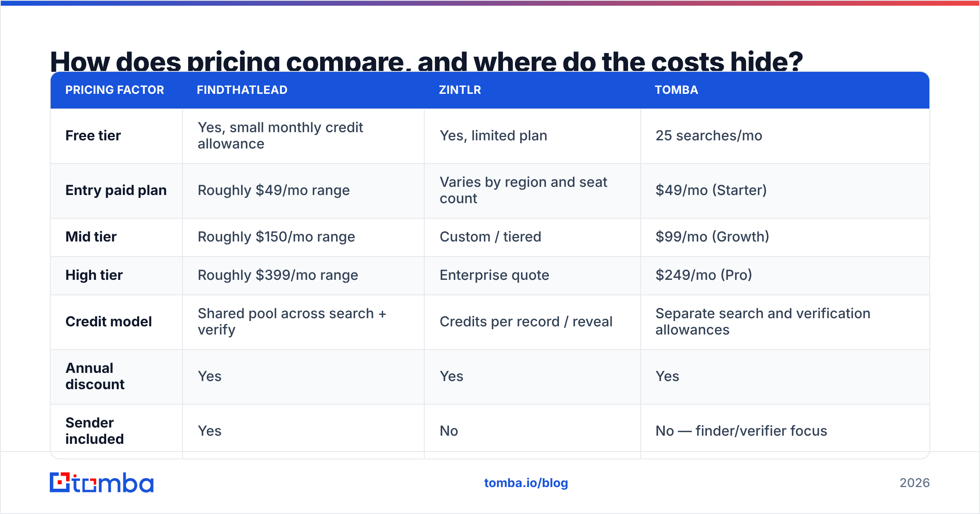Click the 2026 year label
This screenshot has height=514, width=980.
[915, 483]
